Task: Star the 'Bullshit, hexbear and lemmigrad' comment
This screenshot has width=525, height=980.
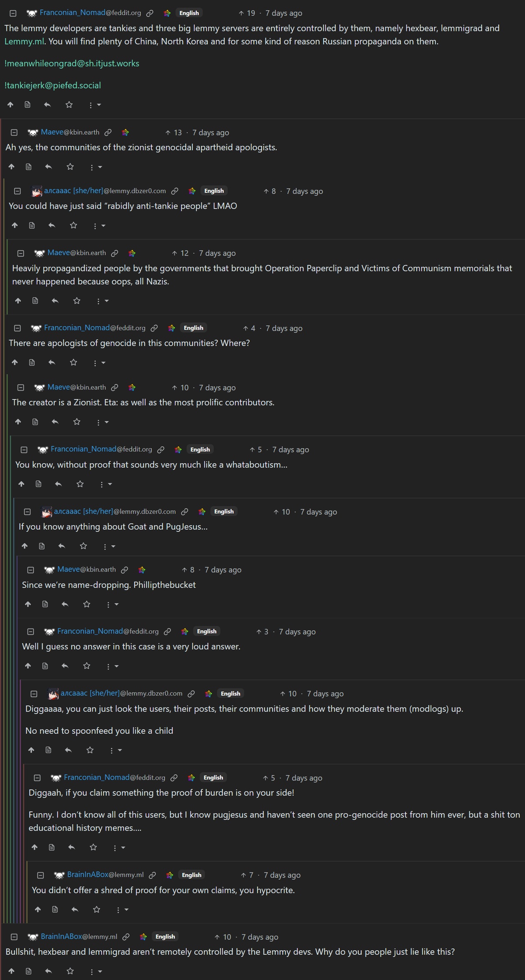Action: pos(70,971)
